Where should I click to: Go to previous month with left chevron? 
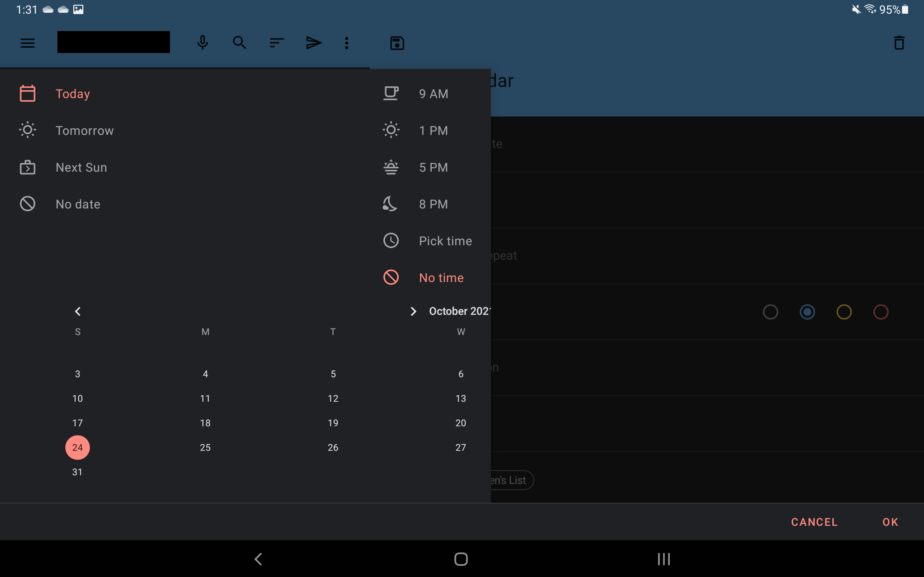(x=78, y=311)
